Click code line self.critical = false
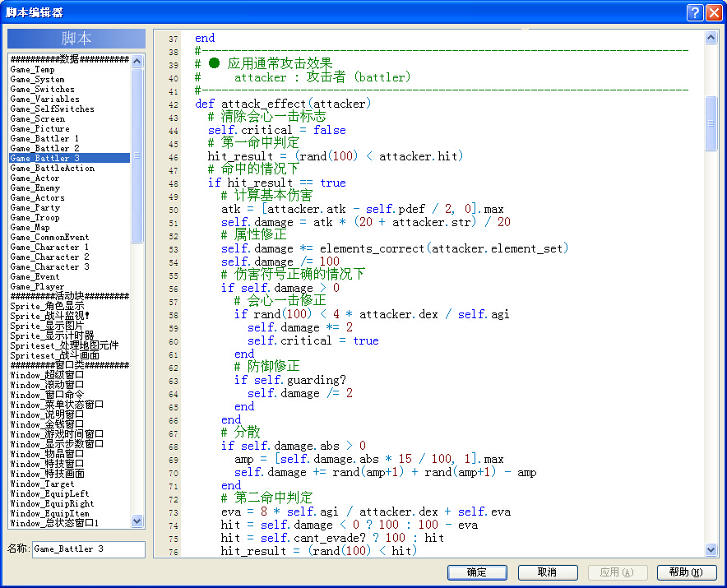This screenshot has height=588, width=727. click(x=277, y=130)
